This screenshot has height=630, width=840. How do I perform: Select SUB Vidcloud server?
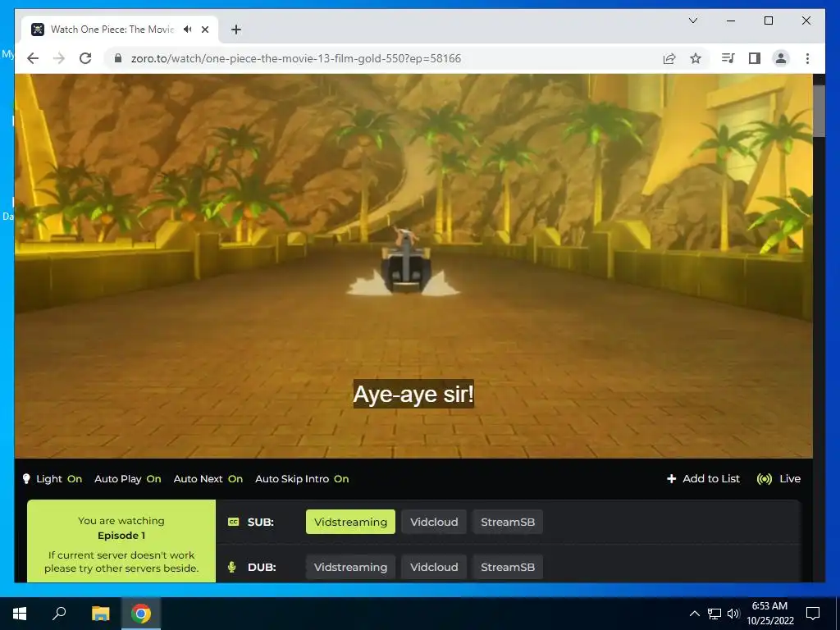(434, 522)
